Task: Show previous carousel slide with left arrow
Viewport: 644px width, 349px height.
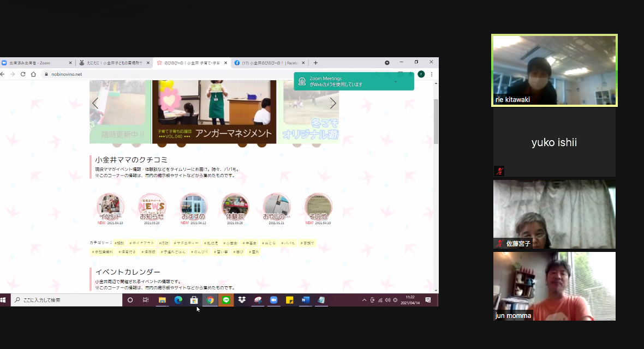Action: (95, 103)
